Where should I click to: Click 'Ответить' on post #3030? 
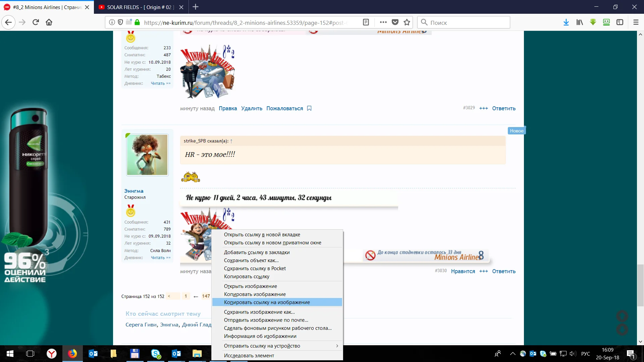[503, 271]
